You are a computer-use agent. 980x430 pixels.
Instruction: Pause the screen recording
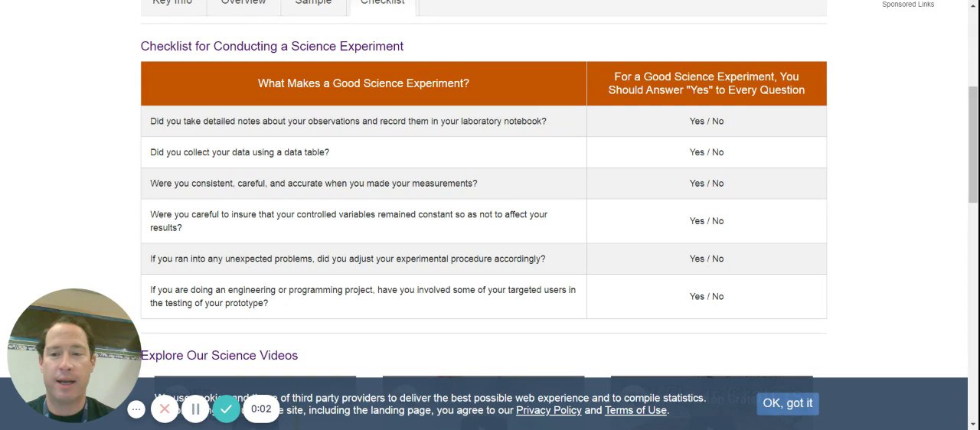point(195,409)
